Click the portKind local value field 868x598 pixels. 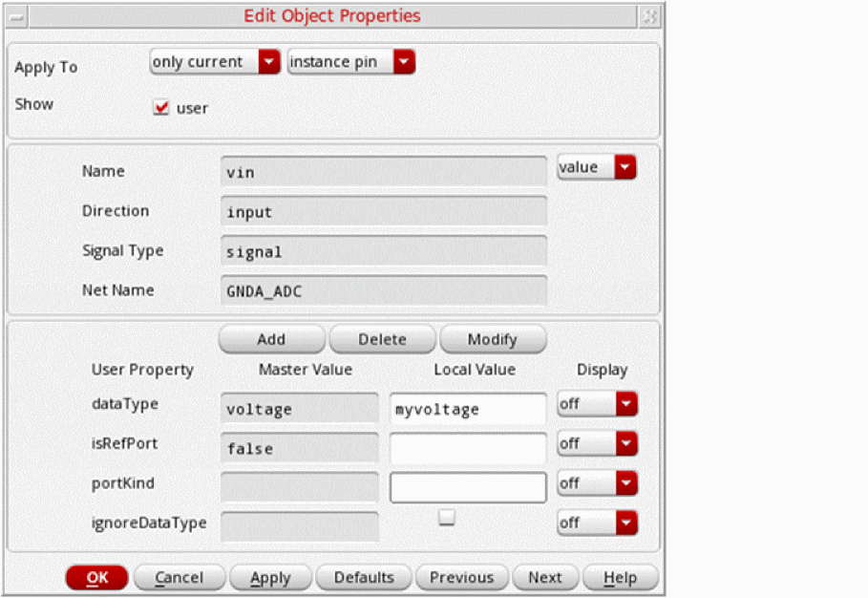(x=468, y=487)
